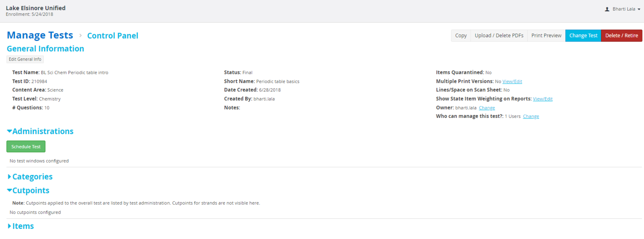The width and height of the screenshot is (644, 239).
Task: Click the Control Panel breadcrumb
Action: pyautogui.click(x=113, y=36)
